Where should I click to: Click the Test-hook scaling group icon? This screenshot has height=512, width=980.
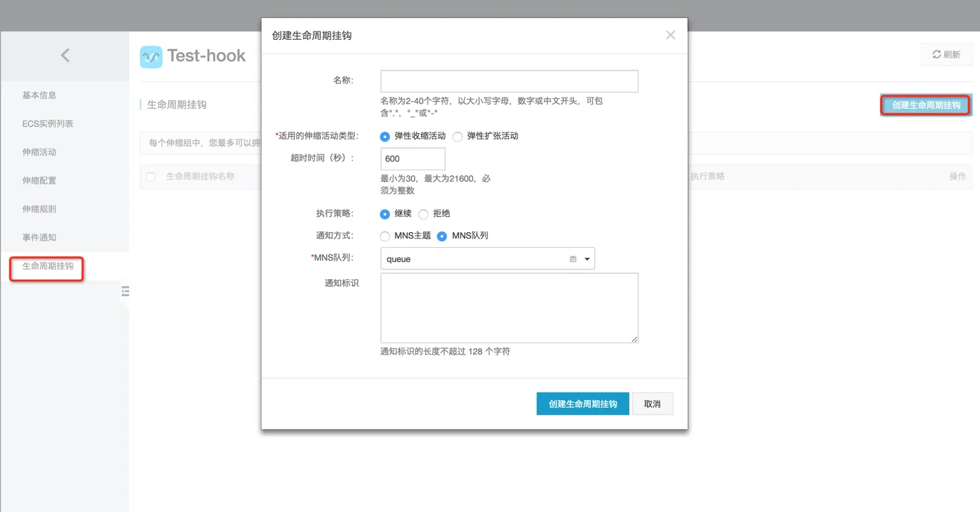150,56
